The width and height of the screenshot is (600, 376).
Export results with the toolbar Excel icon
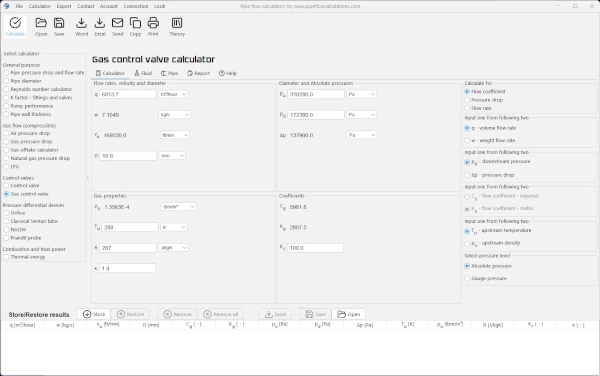(x=99, y=27)
